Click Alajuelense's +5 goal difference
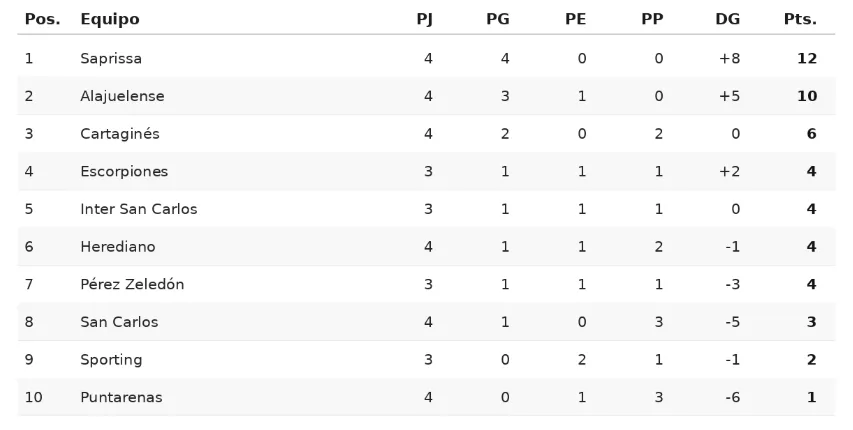 point(730,96)
